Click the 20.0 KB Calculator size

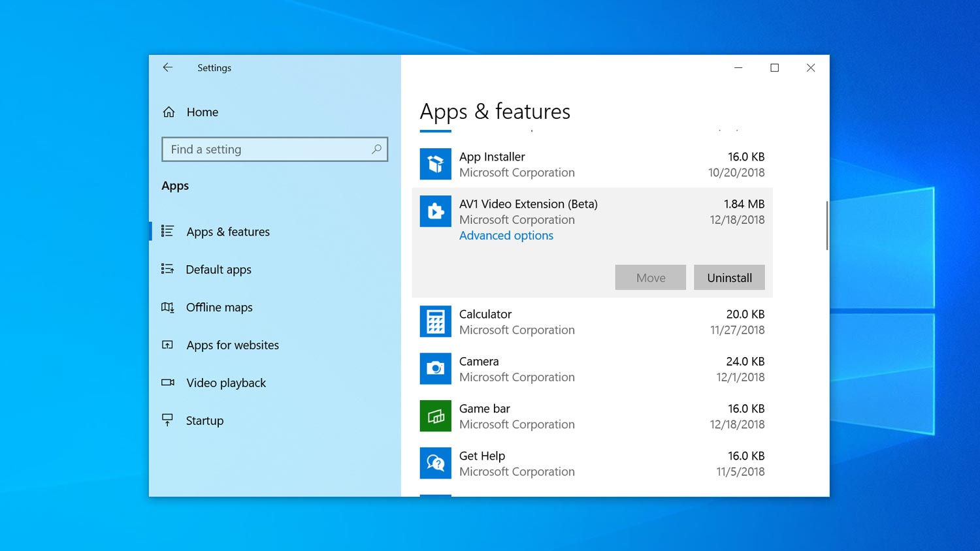745,315
